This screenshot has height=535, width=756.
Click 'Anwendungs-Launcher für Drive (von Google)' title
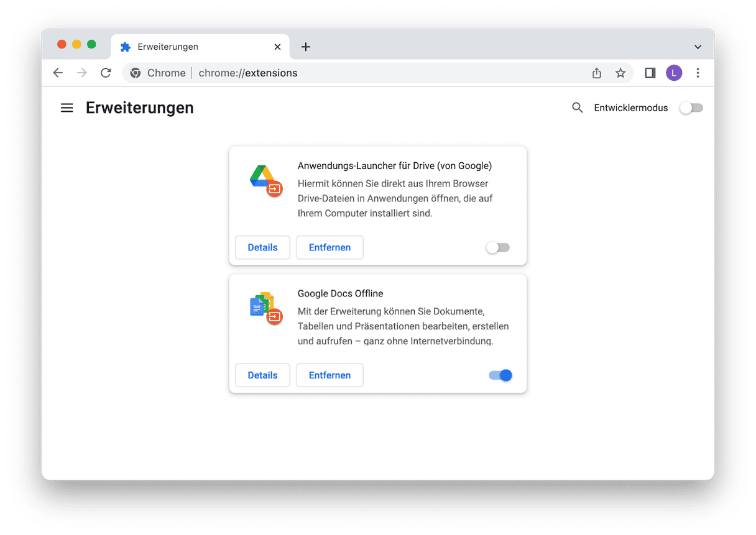(x=395, y=166)
